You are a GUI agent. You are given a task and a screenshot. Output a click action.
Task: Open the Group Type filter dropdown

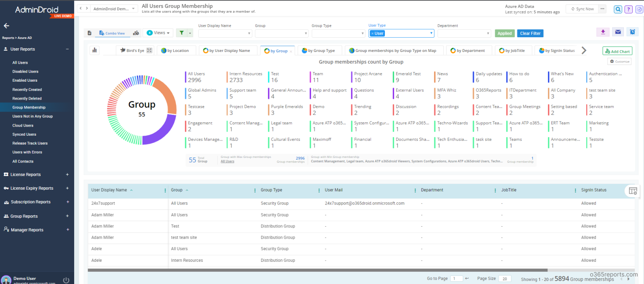[338, 34]
